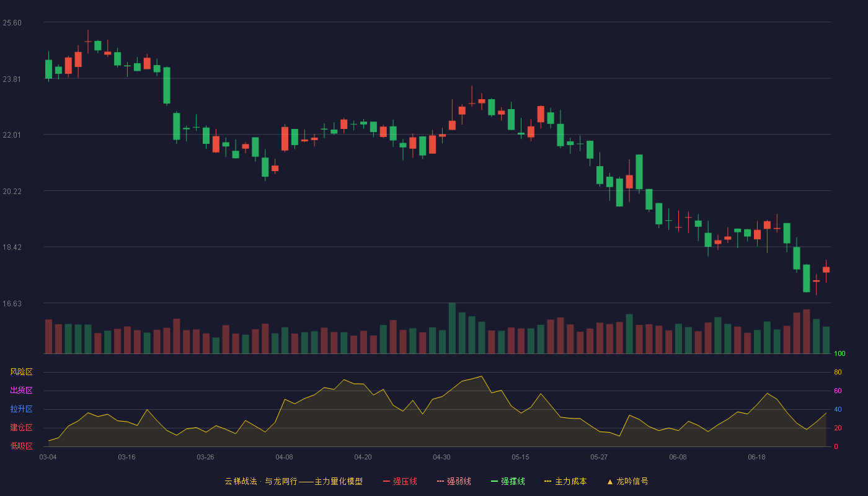Viewport: 868px width, 496px height.
Task: Select the final red candlestick at chart end
Action: (x=826, y=270)
